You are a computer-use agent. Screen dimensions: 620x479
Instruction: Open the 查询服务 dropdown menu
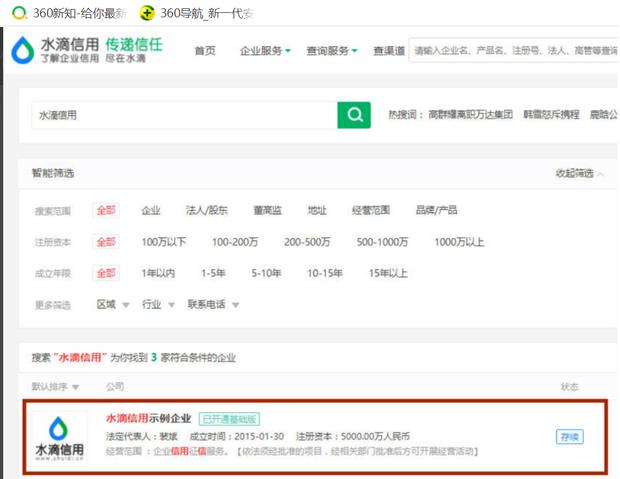tap(331, 51)
